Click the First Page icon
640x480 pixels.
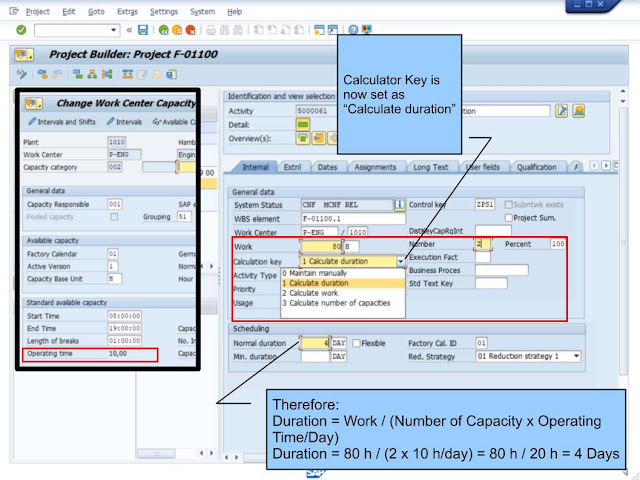point(258,30)
